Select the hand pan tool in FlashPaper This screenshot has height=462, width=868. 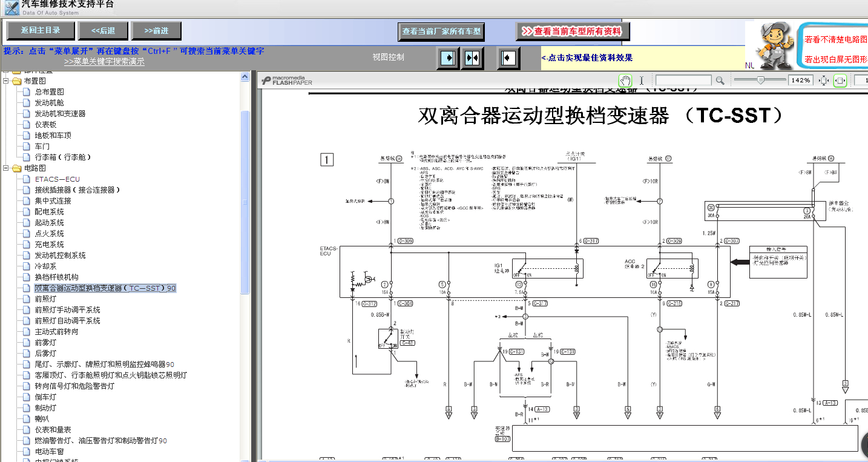(625, 80)
